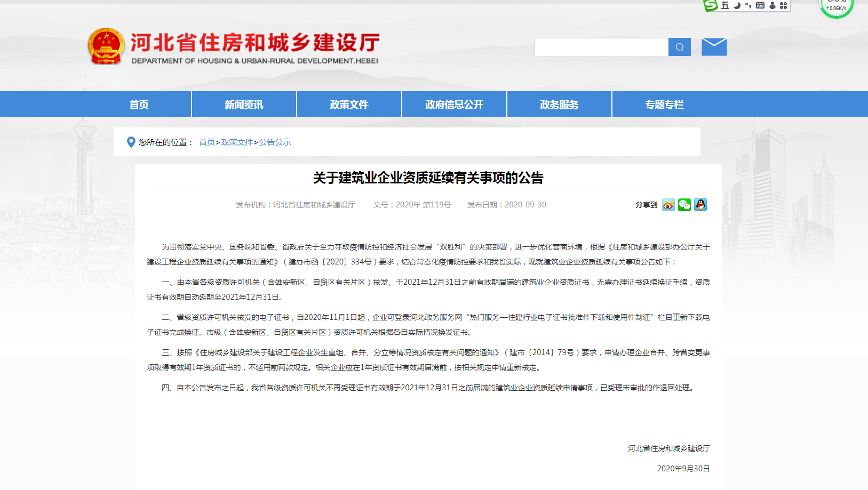Image resolution: width=868 pixels, height=490 pixels.
Task: Share article to QQ
Action: [700, 205]
